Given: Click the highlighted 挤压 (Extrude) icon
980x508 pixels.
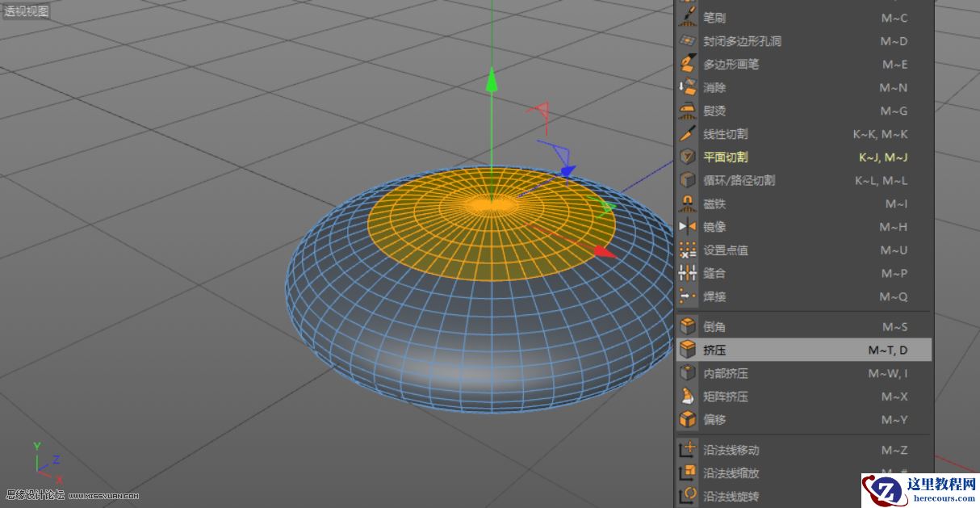Looking at the screenshot, I should coord(688,350).
